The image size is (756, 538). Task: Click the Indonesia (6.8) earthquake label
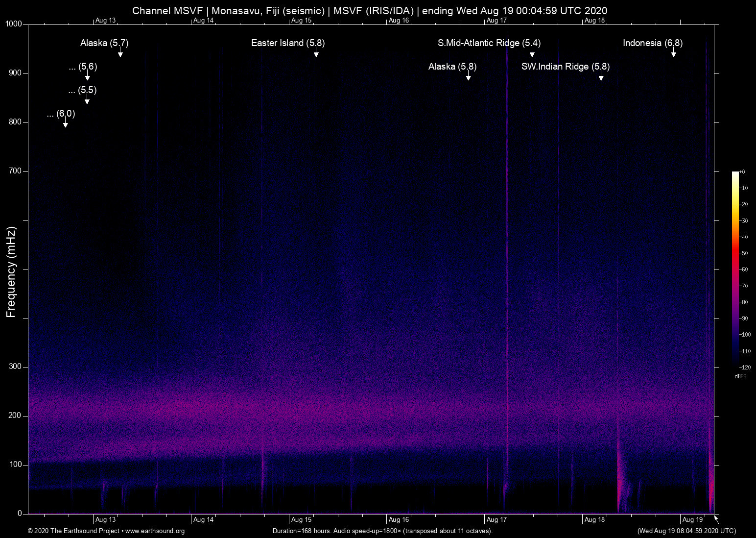tap(653, 43)
